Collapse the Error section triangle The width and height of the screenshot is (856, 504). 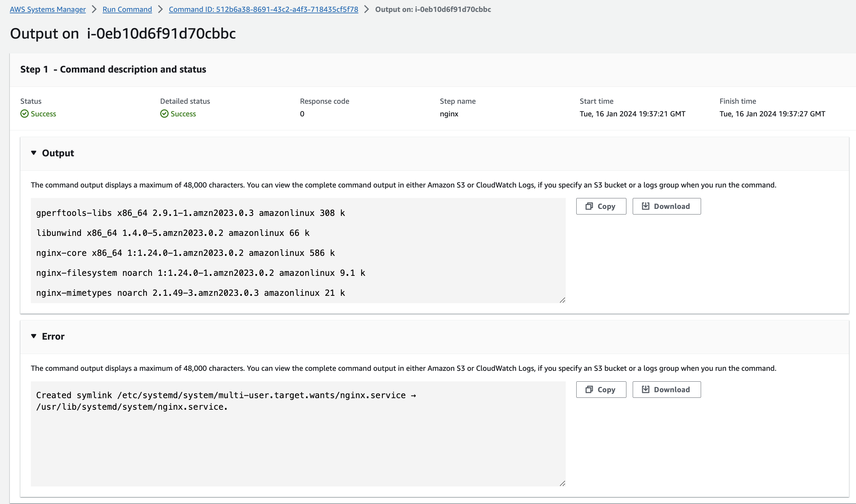[34, 336]
